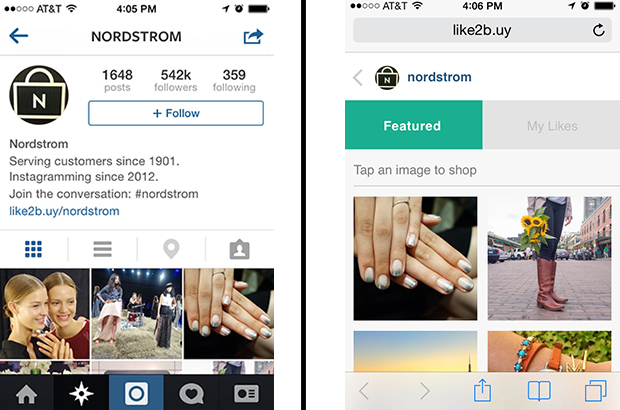Image resolution: width=620 pixels, height=410 pixels.
Task: Tap the share icon beside NORDSTROM title
Action: click(x=253, y=36)
